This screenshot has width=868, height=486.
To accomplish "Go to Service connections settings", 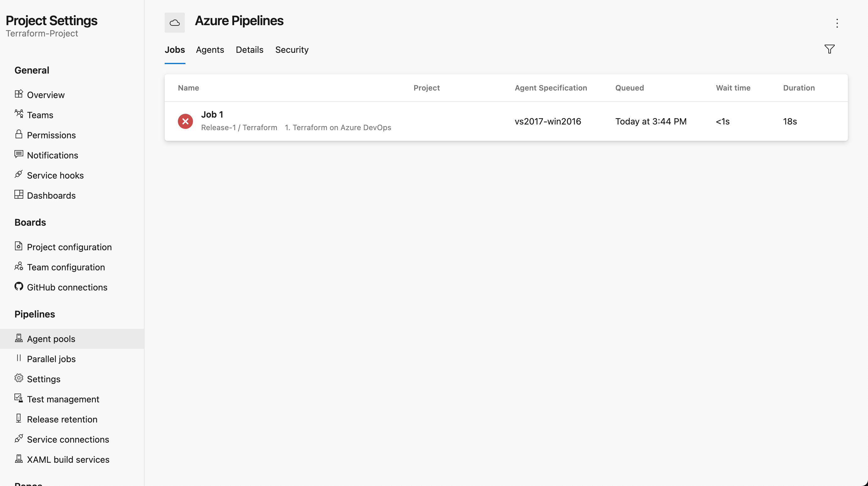I will pyautogui.click(x=68, y=439).
